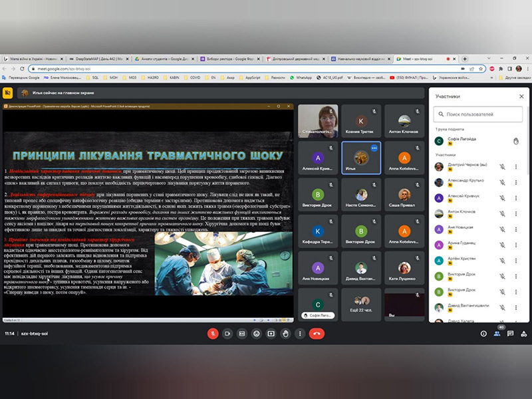The width and height of the screenshot is (532, 399).
Task: Toggle the camera button in the call toolbar
Action: click(x=227, y=333)
